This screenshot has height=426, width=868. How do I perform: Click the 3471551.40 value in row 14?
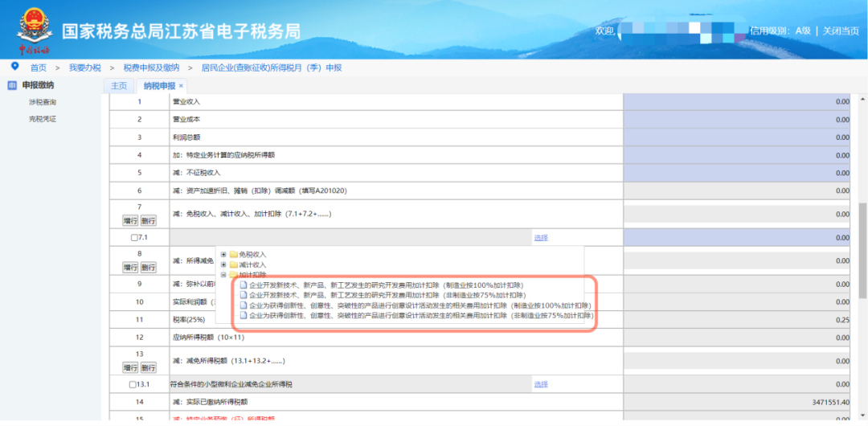click(x=829, y=402)
